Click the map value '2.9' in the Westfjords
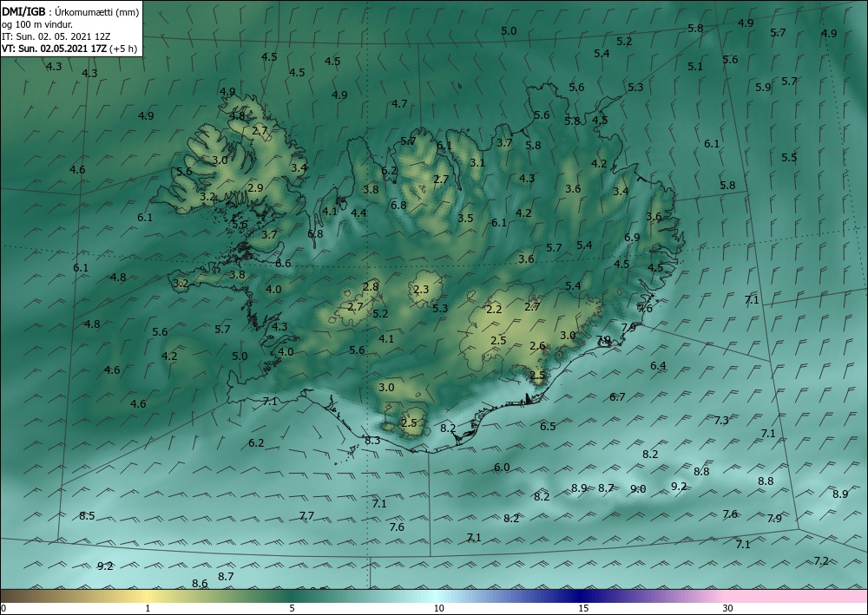 pos(256,188)
